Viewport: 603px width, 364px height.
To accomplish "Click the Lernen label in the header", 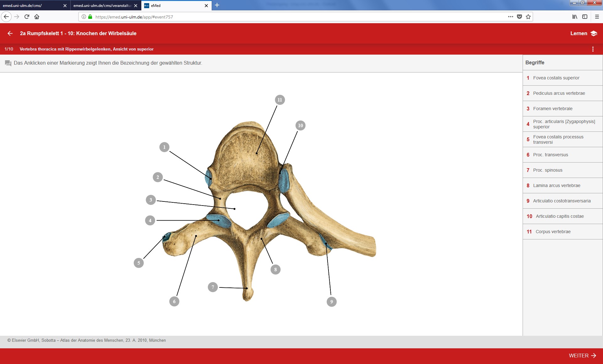I will tap(579, 33).
